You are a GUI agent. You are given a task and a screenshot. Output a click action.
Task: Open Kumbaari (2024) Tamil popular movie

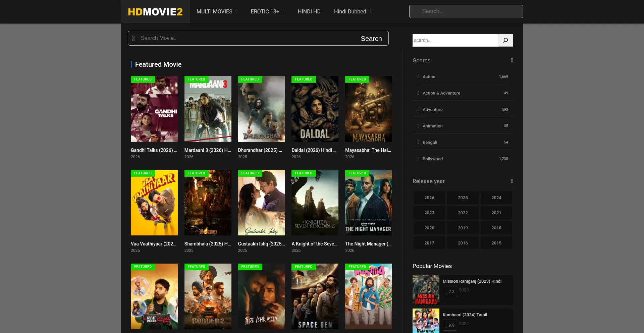pyautogui.click(x=465, y=315)
